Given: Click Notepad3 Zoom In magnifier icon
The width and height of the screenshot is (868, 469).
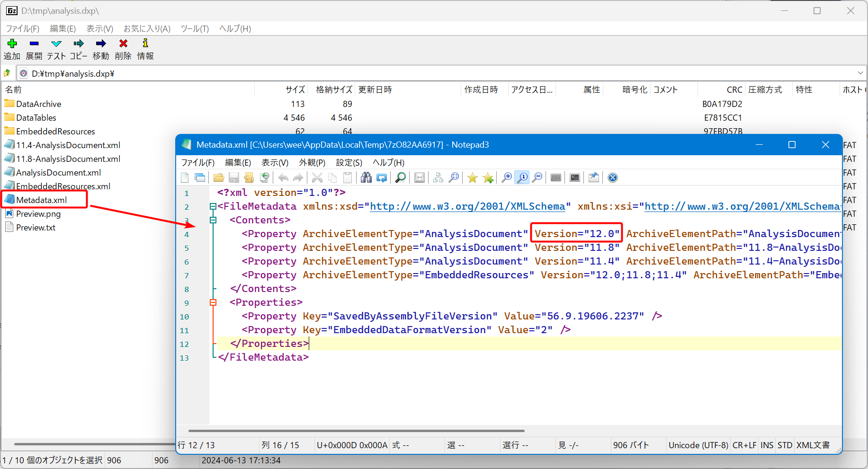Looking at the screenshot, I should [507, 177].
